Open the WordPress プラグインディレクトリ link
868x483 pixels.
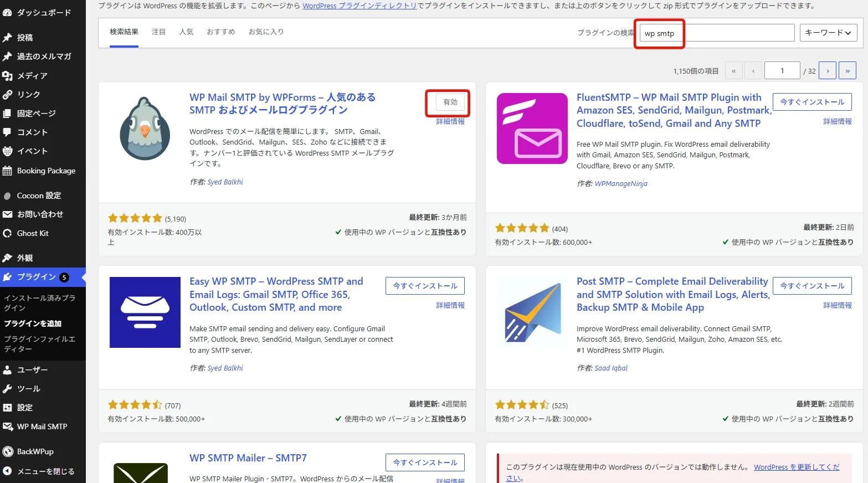(x=359, y=6)
